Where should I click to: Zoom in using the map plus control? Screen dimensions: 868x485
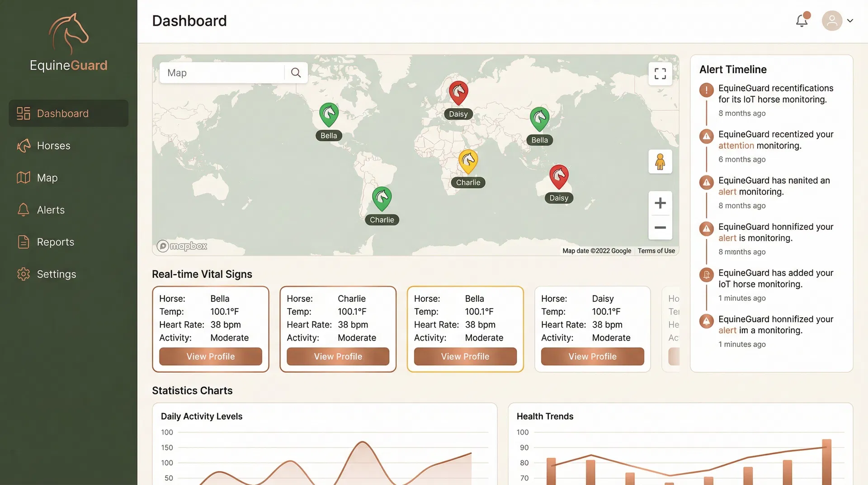660,203
